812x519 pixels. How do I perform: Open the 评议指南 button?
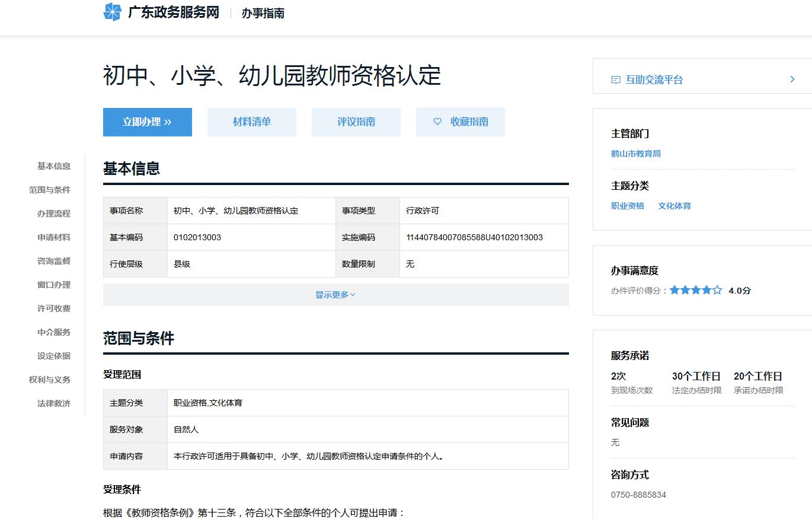356,122
